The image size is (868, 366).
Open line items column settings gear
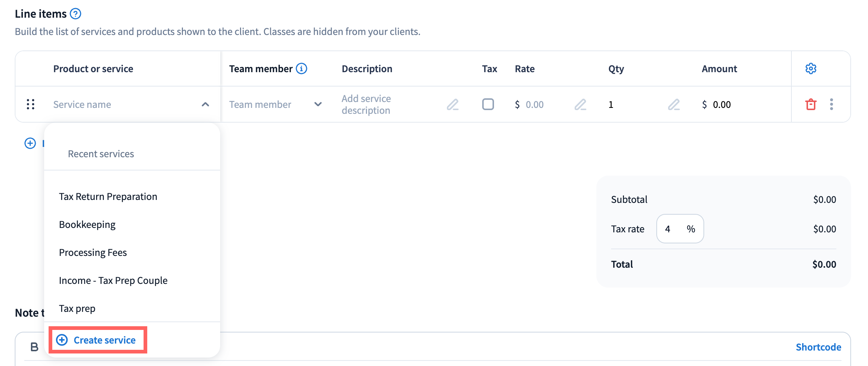point(811,69)
